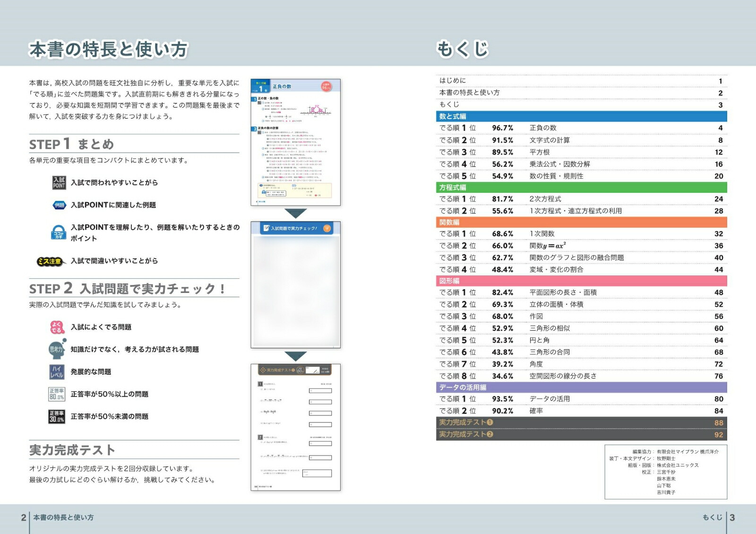
Task: Click the 正負の数 sample page thumbnail
Action: pos(295,142)
